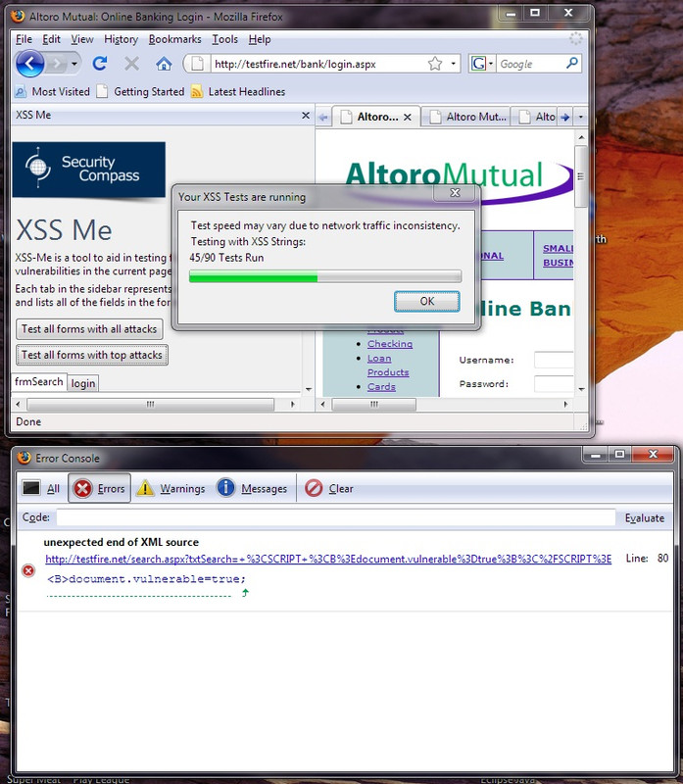
Task: Close the XSS Tests running dialog
Action: (455, 192)
